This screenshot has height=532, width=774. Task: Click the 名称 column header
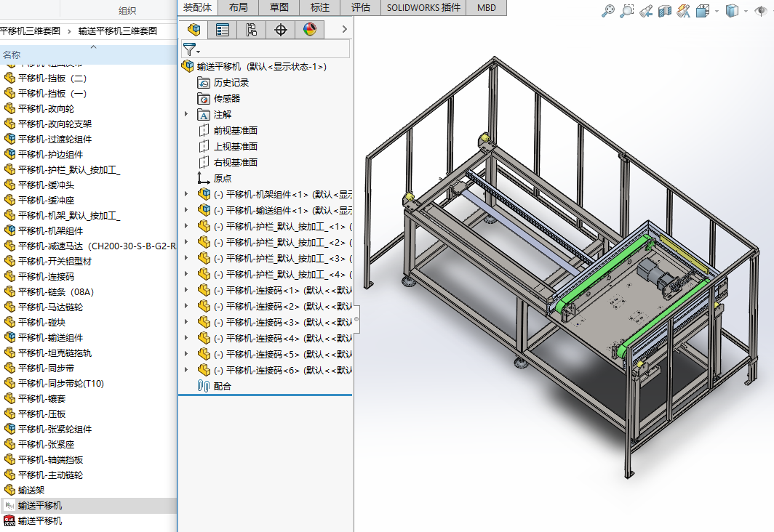(x=12, y=55)
